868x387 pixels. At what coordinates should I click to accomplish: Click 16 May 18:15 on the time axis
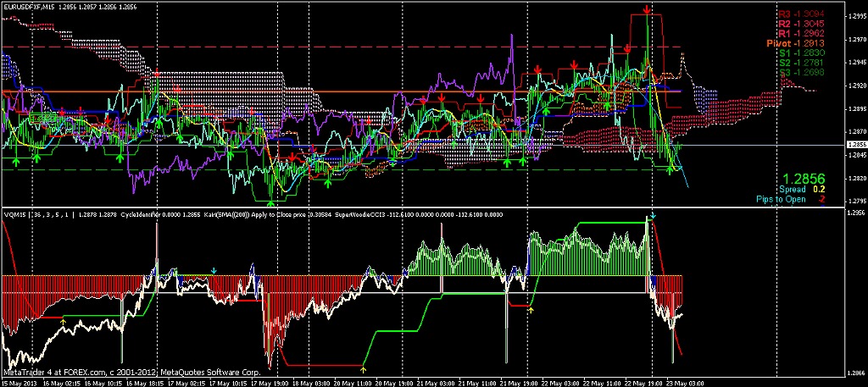coord(144,383)
